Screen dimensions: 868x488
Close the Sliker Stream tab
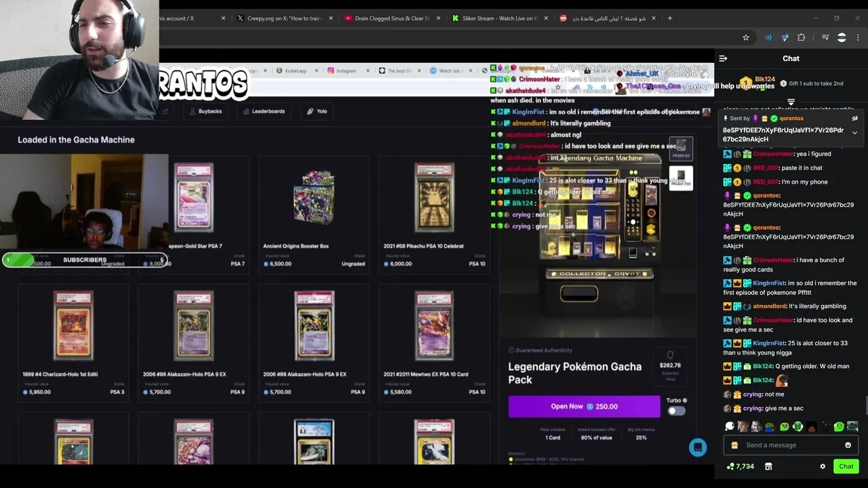tap(547, 18)
